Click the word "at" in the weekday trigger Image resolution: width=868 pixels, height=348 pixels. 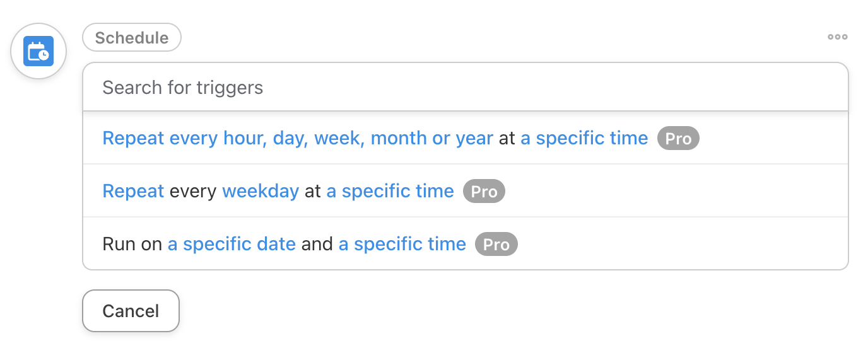[313, 192]
